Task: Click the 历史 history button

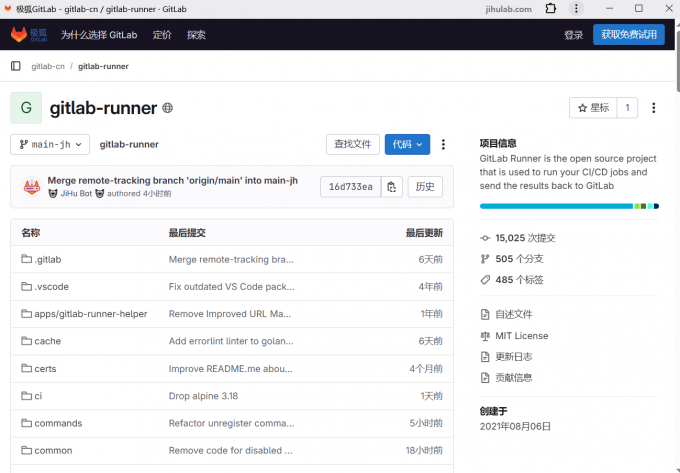Action: 425,187
